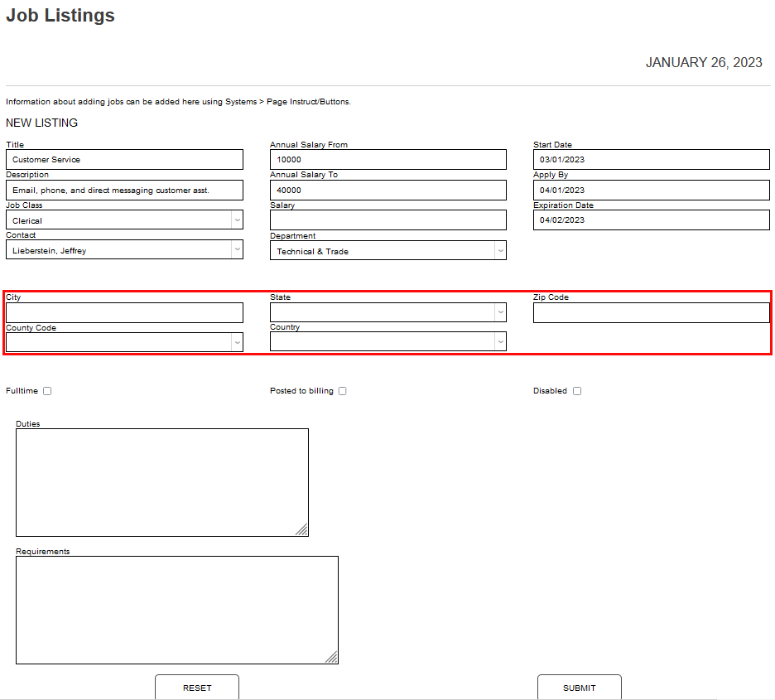Check the Fulltime checkbox
The image size is (775, 700).
click(x=47, y=391)
